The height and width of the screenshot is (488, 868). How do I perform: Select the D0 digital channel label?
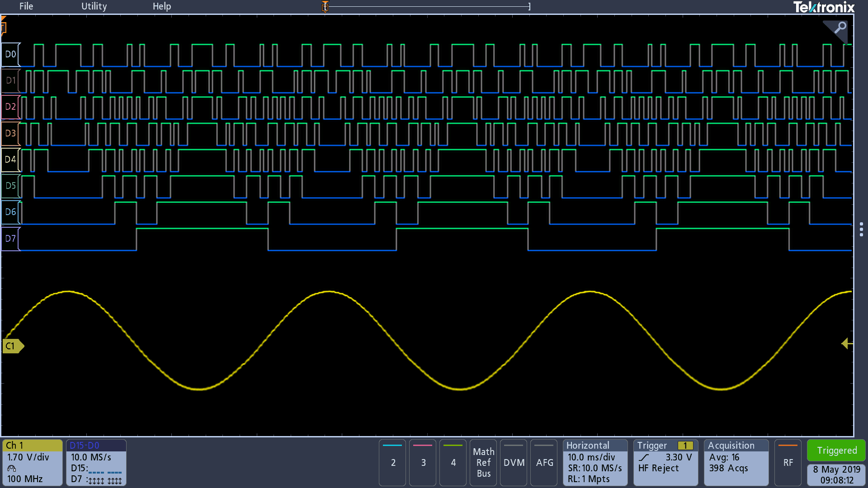tap(10, 55)
